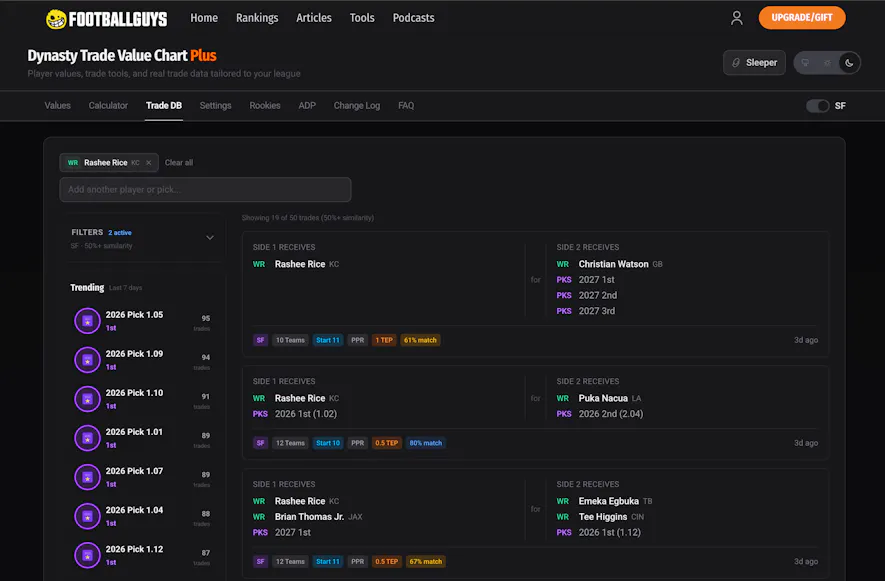Focus the Add another player input
Screen dimensions: 885x581
(x=205, y=190)
